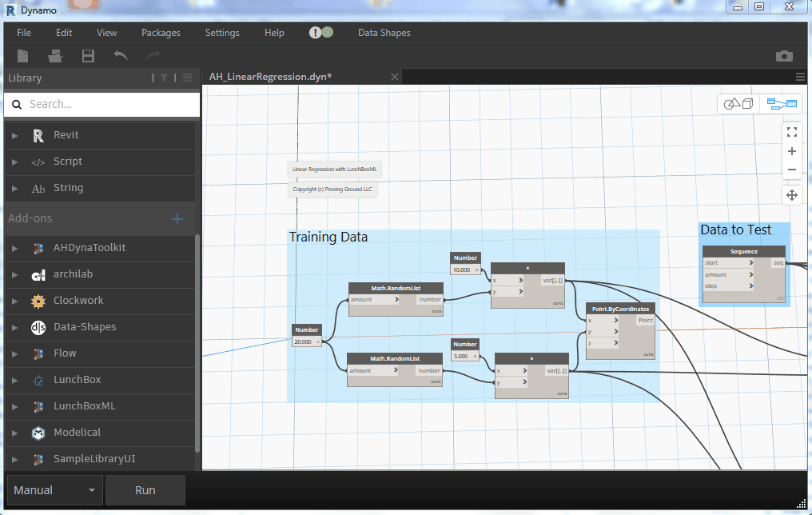This screenshot has width=812, height=515.
Task: Select the Sequence node header
Action: pyautogui.click(x=743, y=252)
